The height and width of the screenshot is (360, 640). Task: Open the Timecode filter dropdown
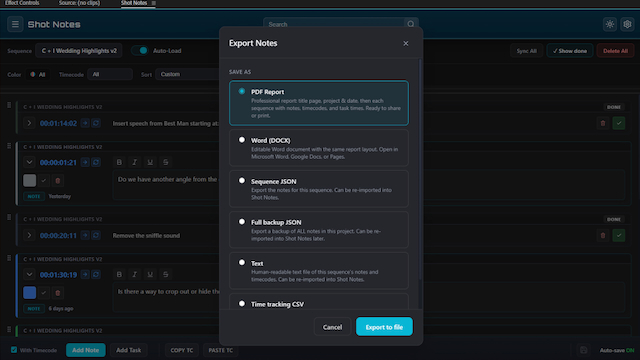110,74
